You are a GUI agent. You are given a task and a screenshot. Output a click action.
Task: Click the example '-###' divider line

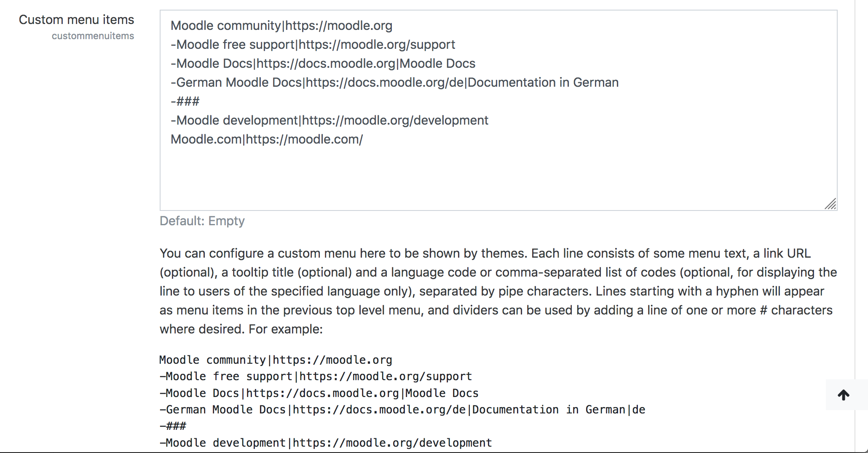tap(173, 426)
